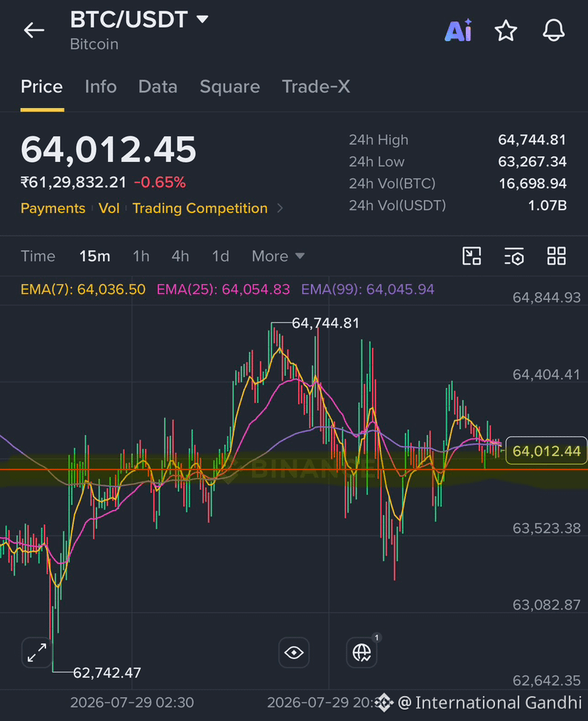Expand chart to fullscreen
This screenshot has height=721, width=588.
click(x=37, y=653)
